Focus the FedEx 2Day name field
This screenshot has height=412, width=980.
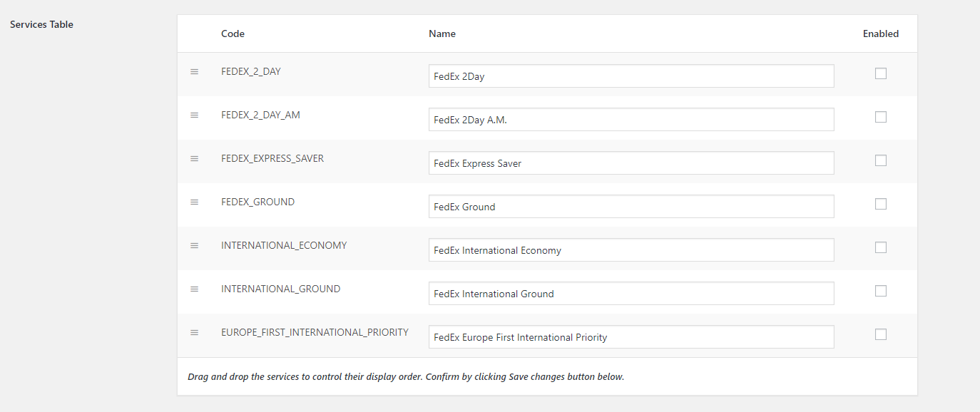(x=631, y=76)
